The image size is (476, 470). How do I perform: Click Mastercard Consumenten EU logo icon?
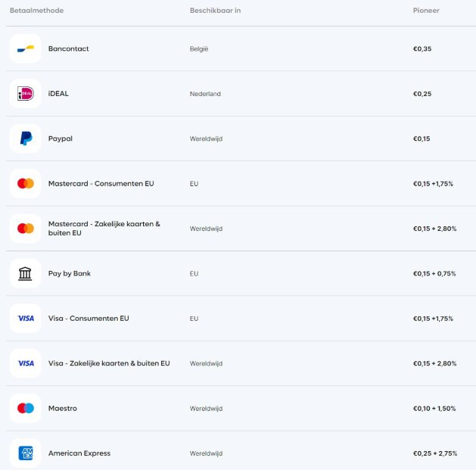click(25, 184)
